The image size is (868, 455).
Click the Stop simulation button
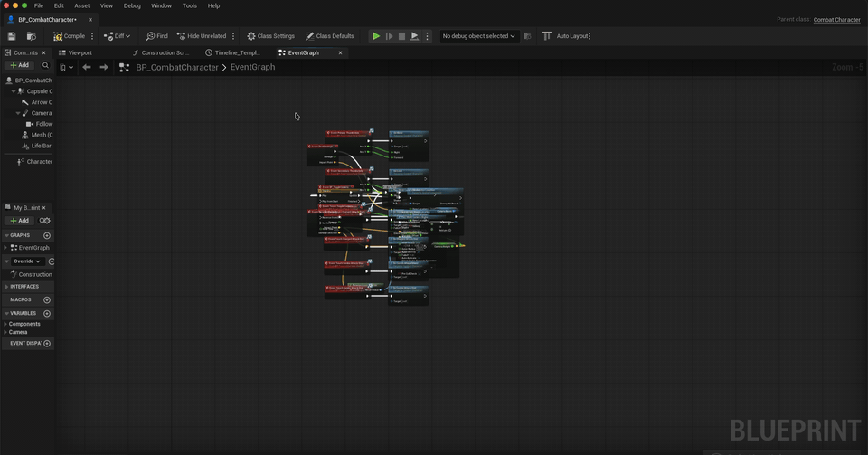point(401,36)
